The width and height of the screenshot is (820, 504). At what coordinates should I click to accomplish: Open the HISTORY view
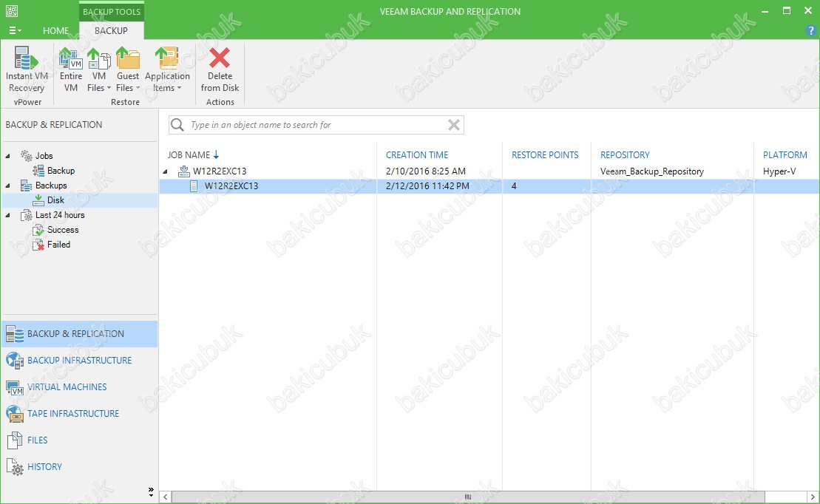coord(80,467)
